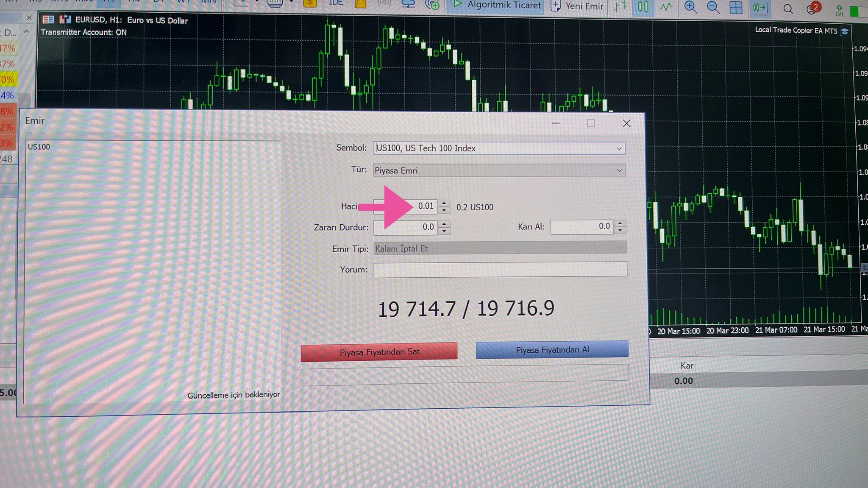Click Piyasa Fiyatından Sat button

pos(379,352)
